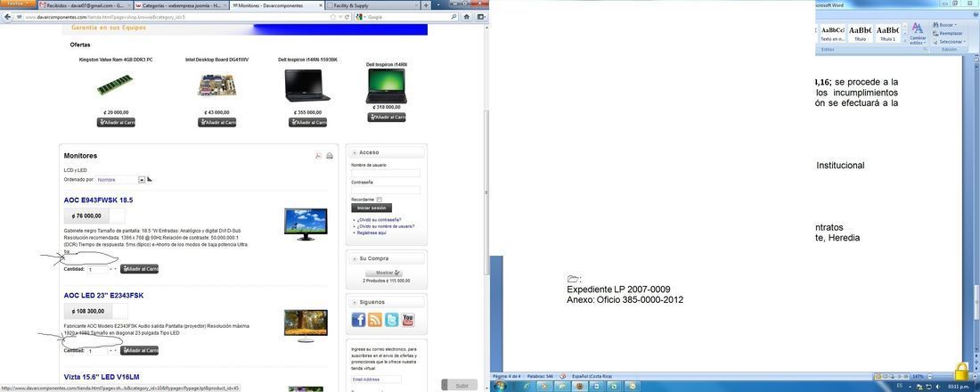Click Windows Start orb

[500, 385]
